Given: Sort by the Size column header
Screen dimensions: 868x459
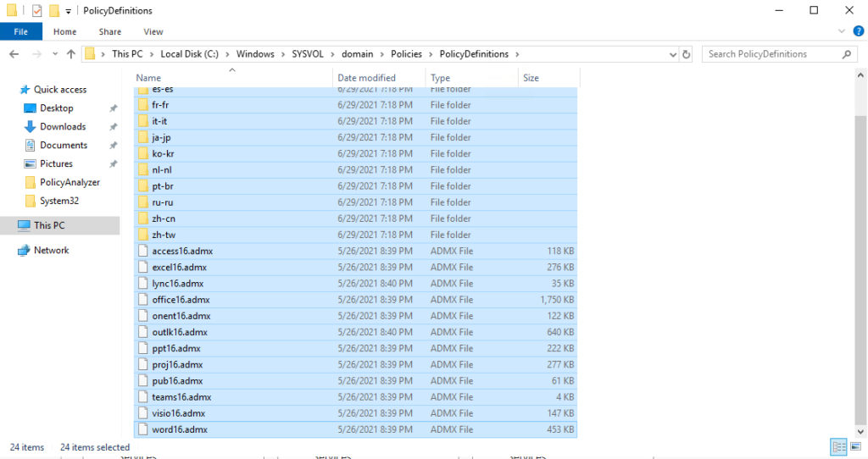Looking at the screenshot, I should [x=548, y=78].
